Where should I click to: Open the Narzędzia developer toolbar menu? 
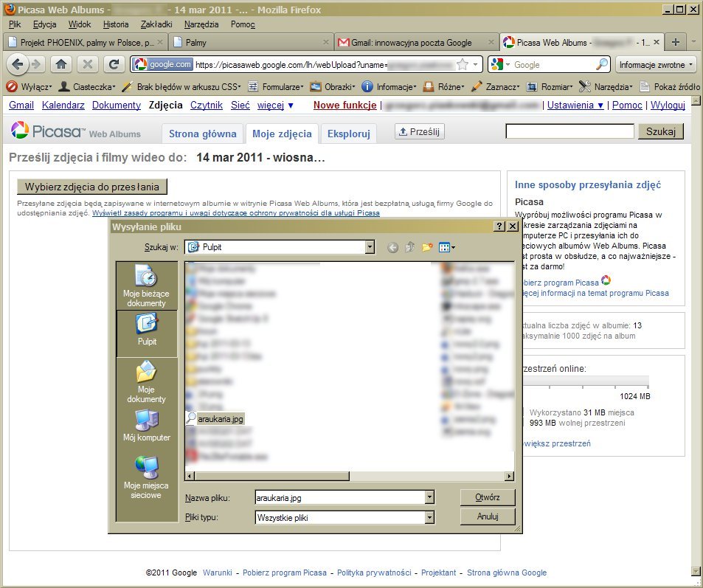click(606, 86)
